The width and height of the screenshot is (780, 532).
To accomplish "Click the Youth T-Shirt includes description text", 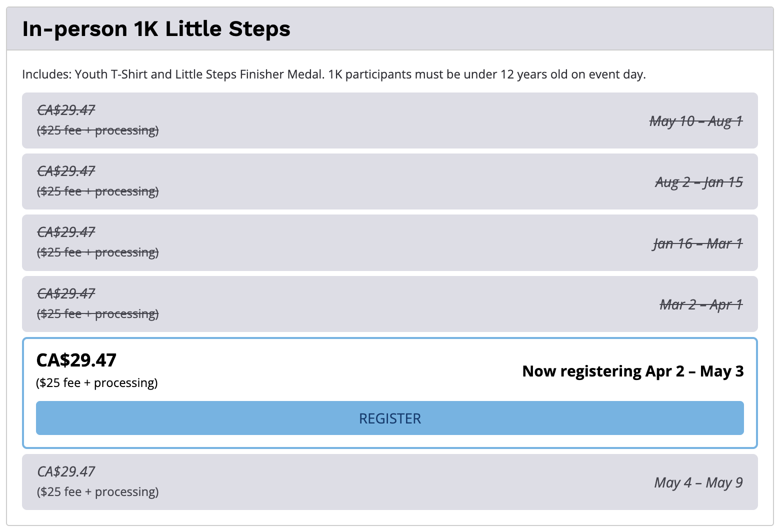I will click(333, 74).
